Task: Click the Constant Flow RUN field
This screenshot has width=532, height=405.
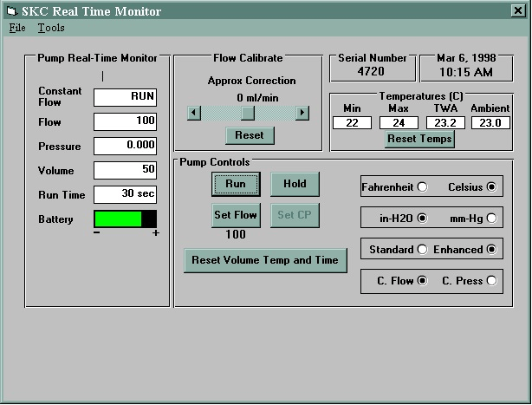Action: (125, 97)
